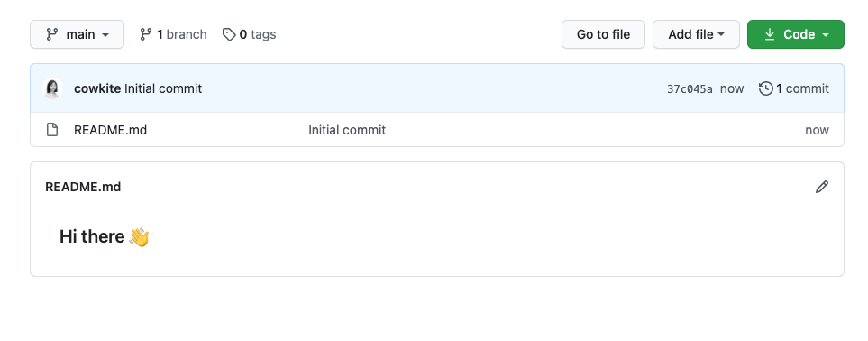Expand the Add file dropdown

point(696,34)
